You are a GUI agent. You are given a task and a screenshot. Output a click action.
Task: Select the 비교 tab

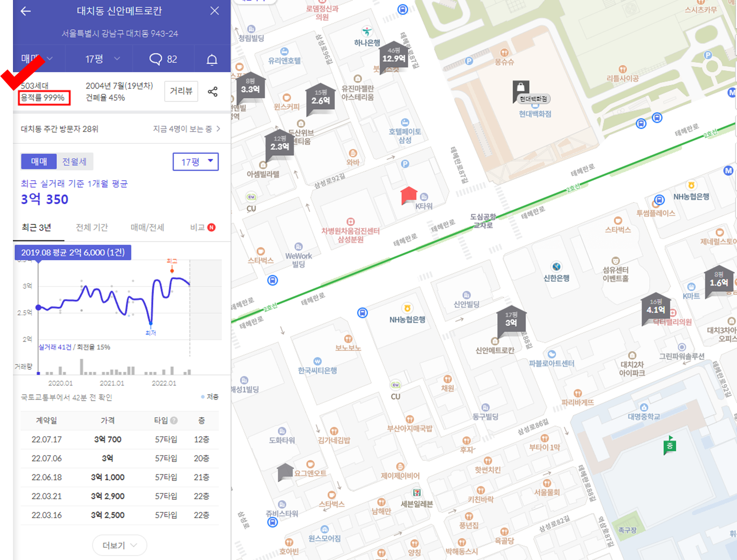coord(203,227)
